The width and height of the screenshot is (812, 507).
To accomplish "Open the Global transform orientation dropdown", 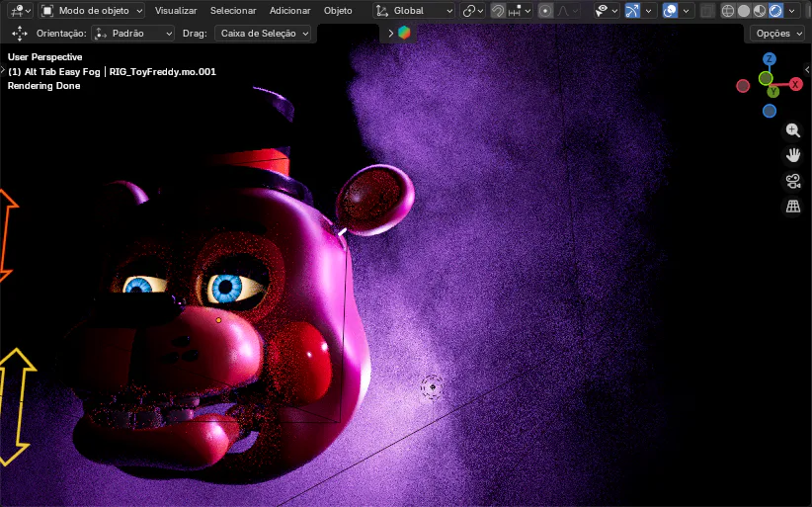I will point(414,10).
